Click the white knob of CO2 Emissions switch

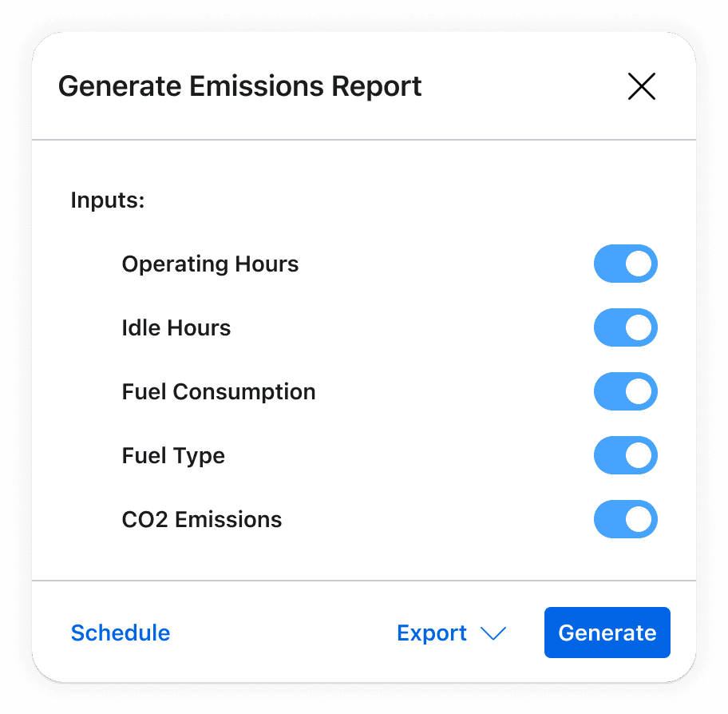[x=639, y=519]
